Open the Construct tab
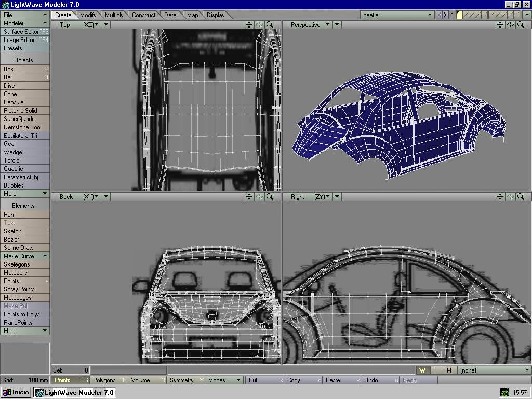 point(143,15)
